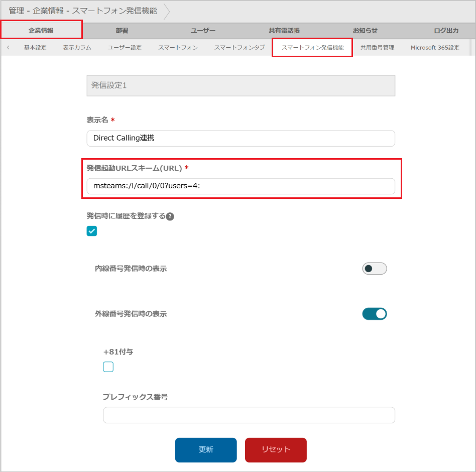Select the ユーザー設定 sub-tab

point(125,47)
